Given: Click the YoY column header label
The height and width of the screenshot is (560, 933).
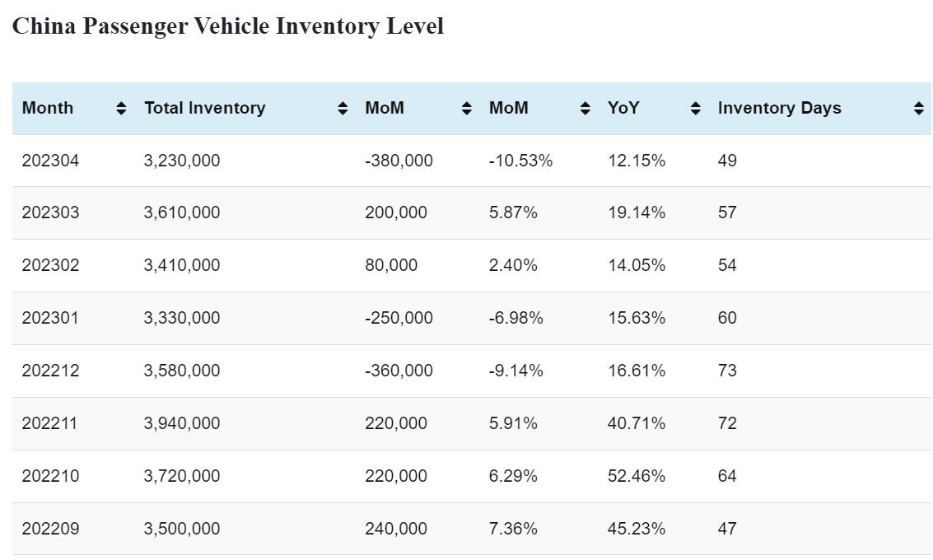Looking at the screenshot, I should coord(623,108).
